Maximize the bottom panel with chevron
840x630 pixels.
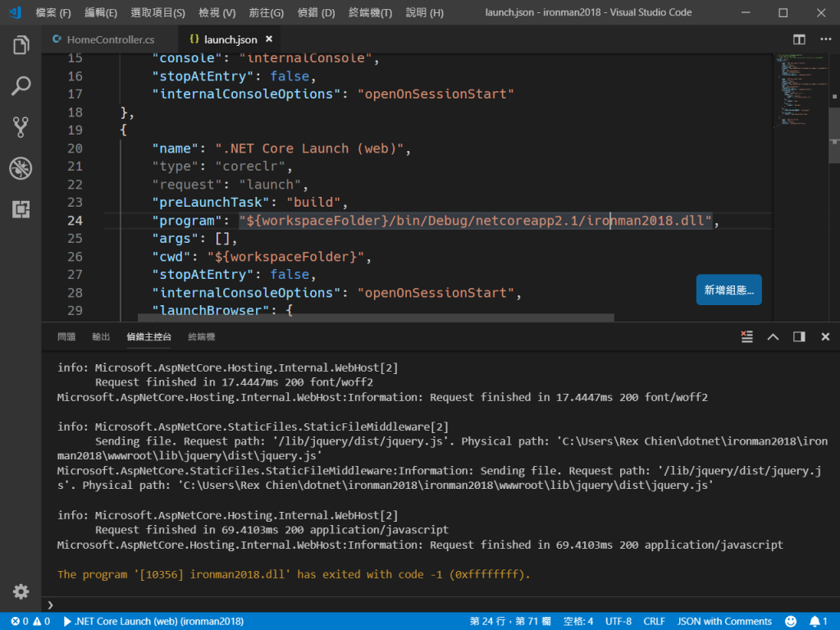click(x=773, y=336)
